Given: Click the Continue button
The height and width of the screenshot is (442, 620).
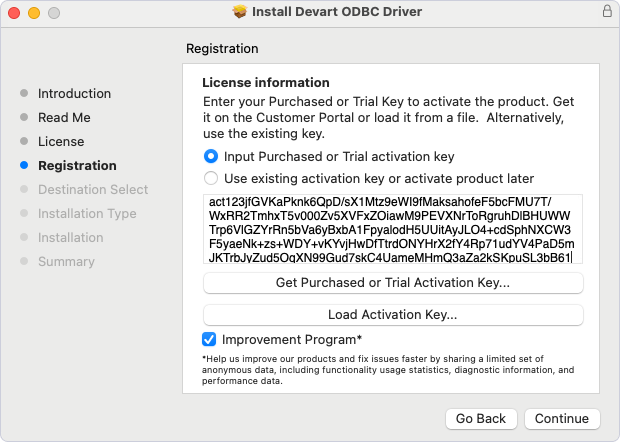Looking at the screenshot, I should pyautogui.click(x=562, y=419).
